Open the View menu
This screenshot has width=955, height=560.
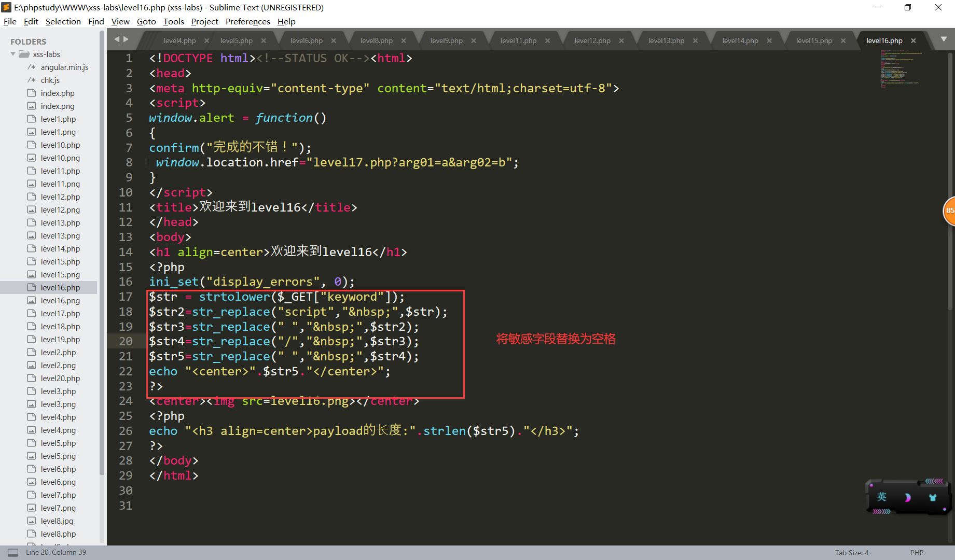point(120,21)
